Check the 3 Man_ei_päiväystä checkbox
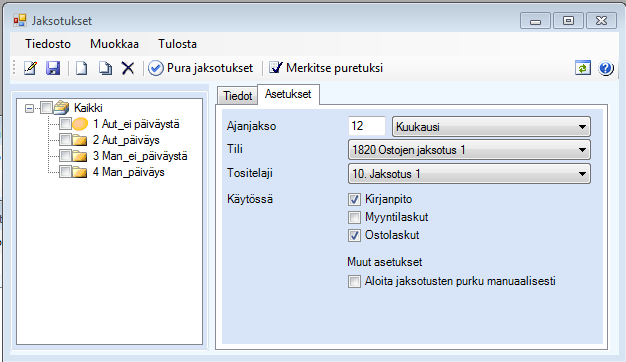 point(65,156)
